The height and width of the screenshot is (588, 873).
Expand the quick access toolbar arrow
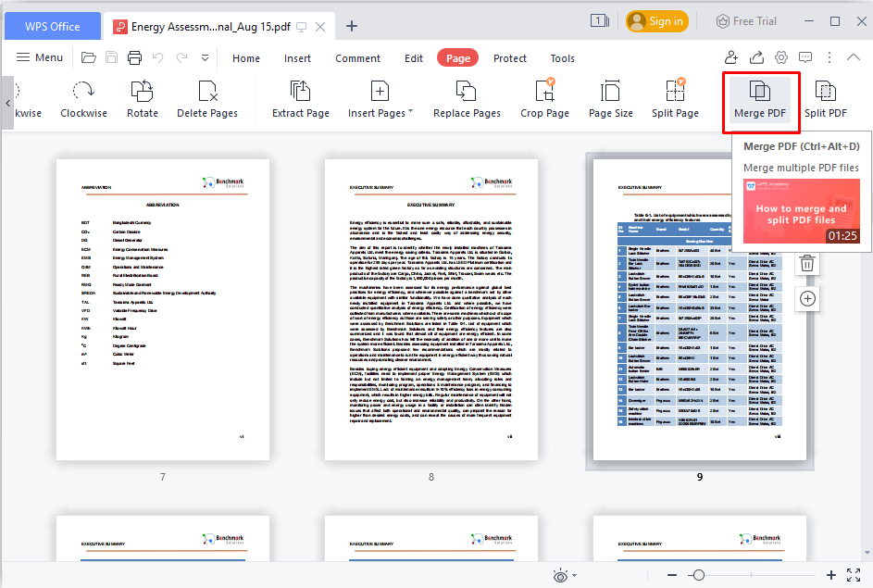[205, 58]
